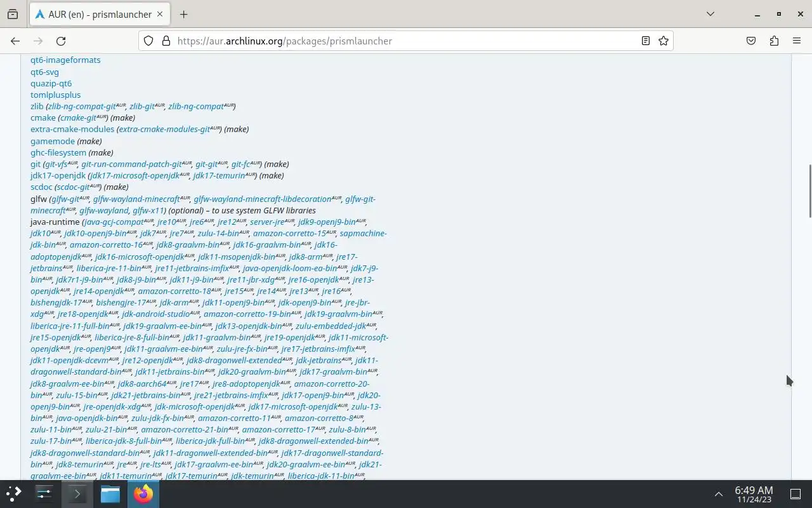Click the address bar URL field
The image size is (812, 508).
click(x=406, y=41)
